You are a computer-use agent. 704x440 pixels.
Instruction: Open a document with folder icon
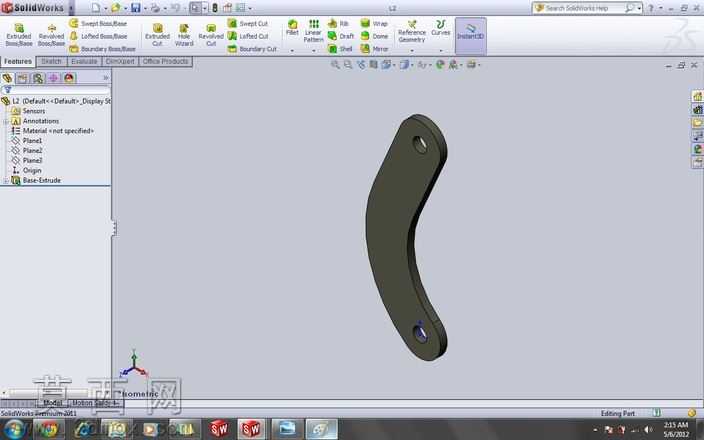click(x=116, y=8)
